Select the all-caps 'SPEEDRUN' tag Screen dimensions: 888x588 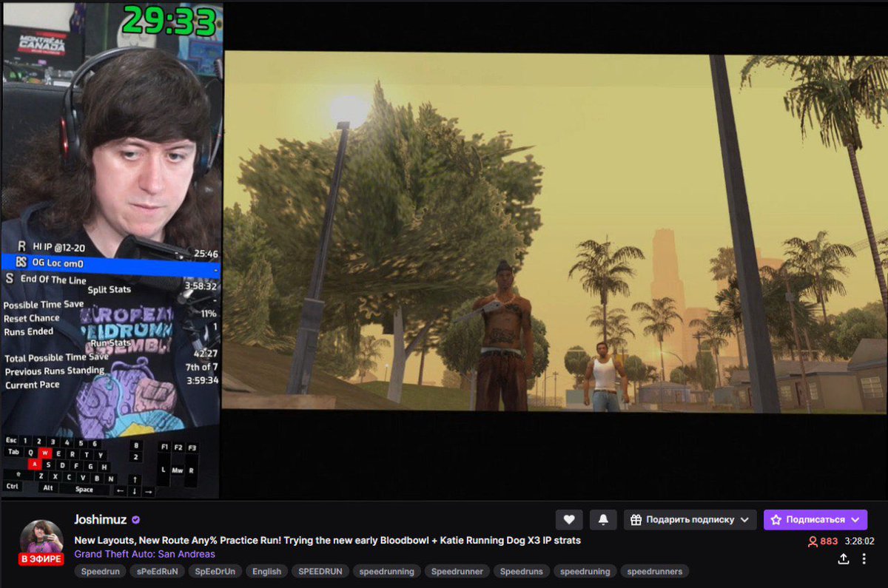tap(320, 571)
